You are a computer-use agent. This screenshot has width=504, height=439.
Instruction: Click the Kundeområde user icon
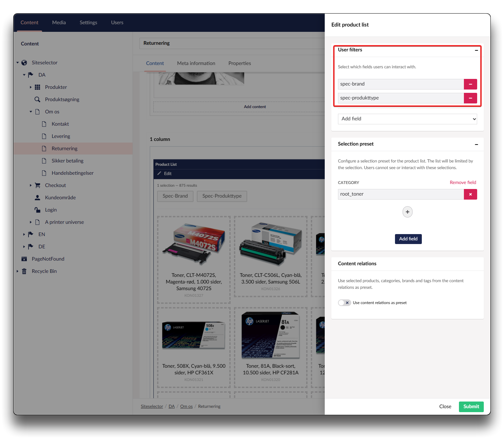point(37,198)
